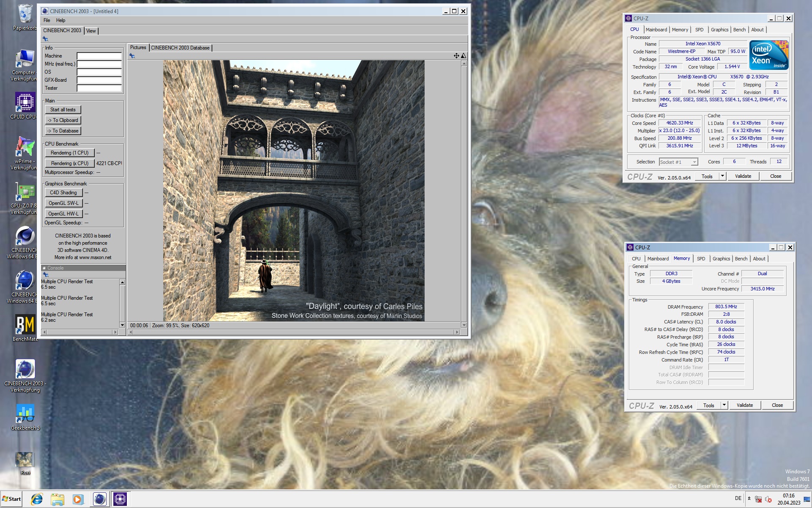Click the To Database button
812x508 pixels.
(63, 131)
